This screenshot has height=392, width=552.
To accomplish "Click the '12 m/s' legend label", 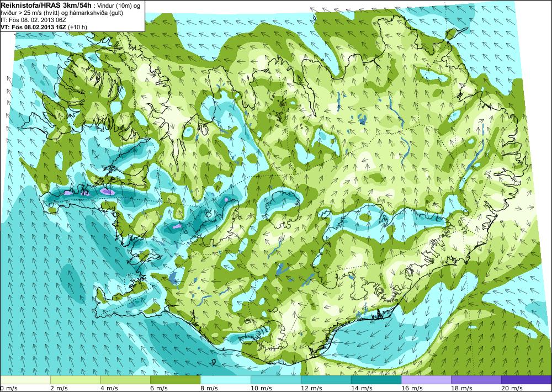I will (311, 388).
